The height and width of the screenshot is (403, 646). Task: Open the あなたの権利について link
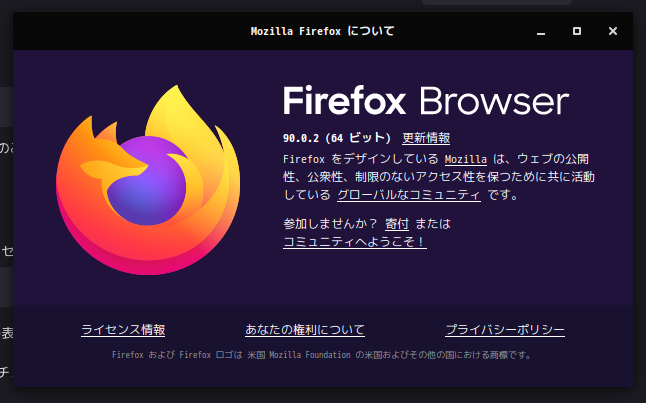point(305,330)
